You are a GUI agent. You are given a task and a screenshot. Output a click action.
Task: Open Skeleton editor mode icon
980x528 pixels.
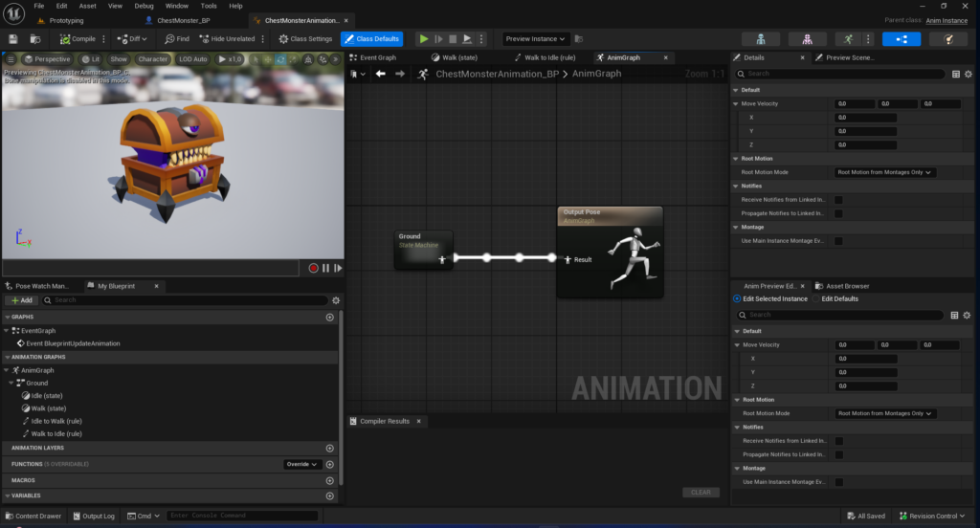[x=761, y=39]
